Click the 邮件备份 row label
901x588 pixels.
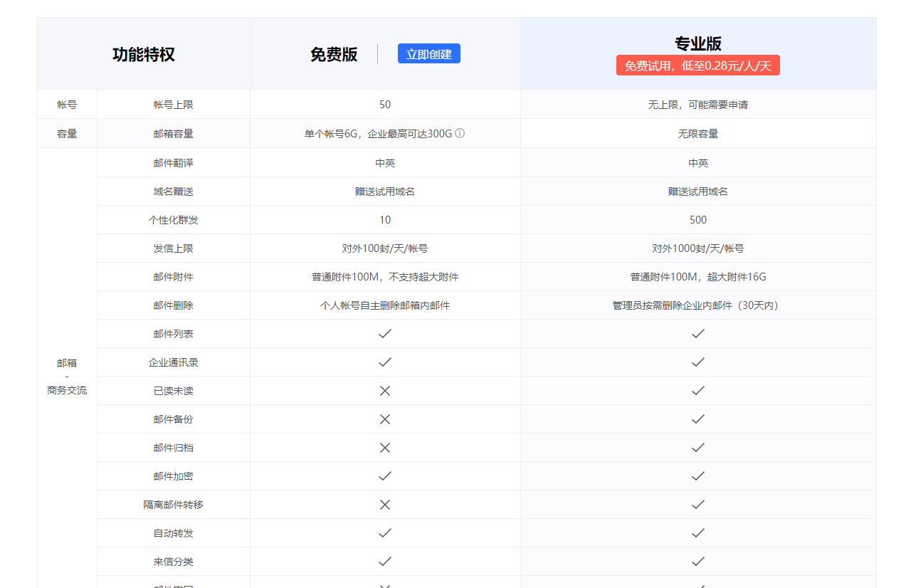point(174,419)
